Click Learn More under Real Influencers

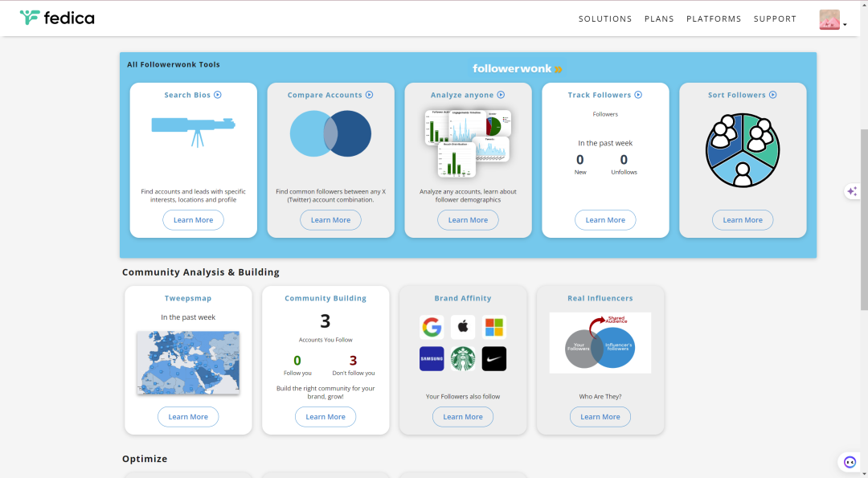(x=600, y=417)
